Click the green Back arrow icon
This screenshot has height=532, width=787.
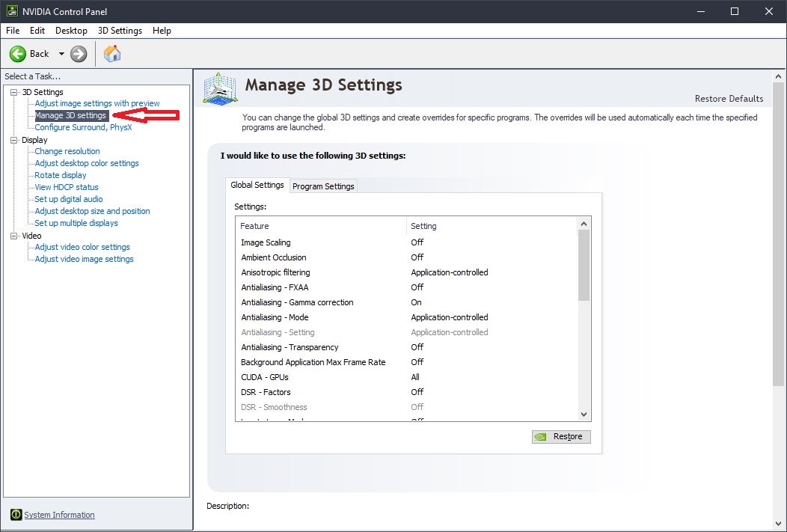coord(16,53)
